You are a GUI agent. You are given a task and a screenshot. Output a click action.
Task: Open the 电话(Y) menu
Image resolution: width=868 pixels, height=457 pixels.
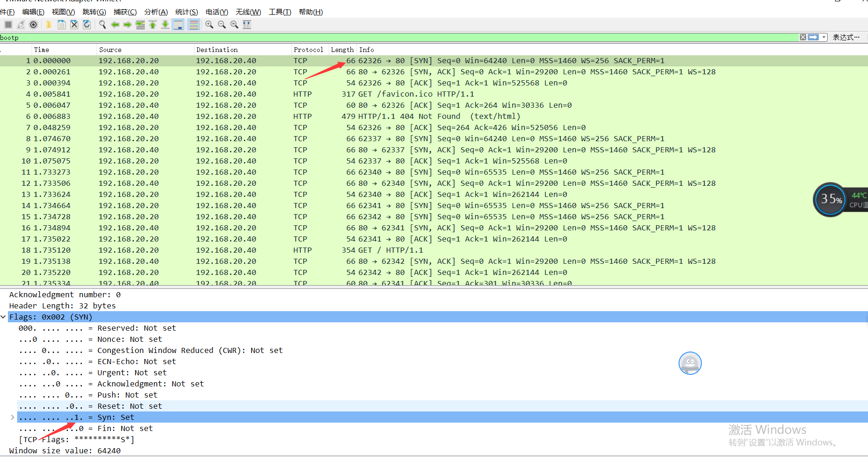point(217,12)
